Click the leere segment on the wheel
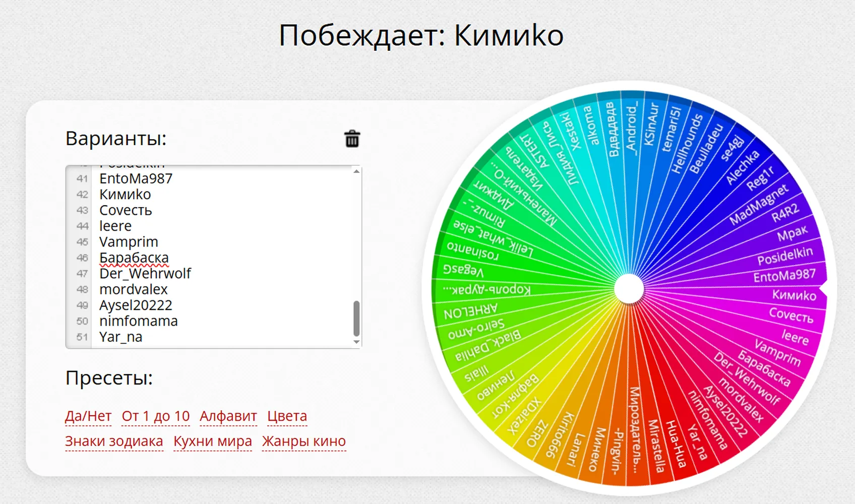 (795, 337)
